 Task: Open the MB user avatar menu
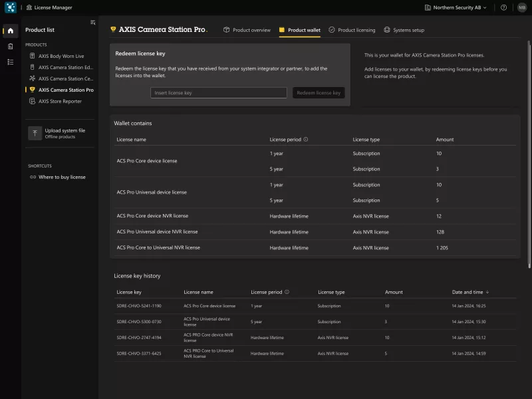click(521, 7)
